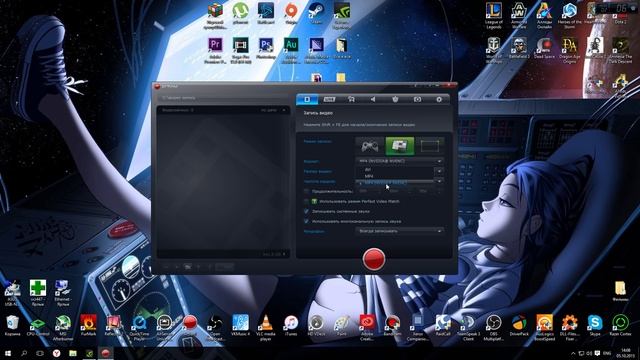
Task: Toggle the record system sounds checkbox
Action: pyautogui.click(x=306, y=211)
